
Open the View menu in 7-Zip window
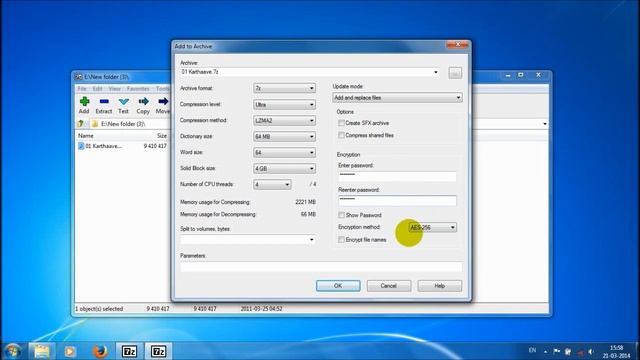tap(114, 89)
